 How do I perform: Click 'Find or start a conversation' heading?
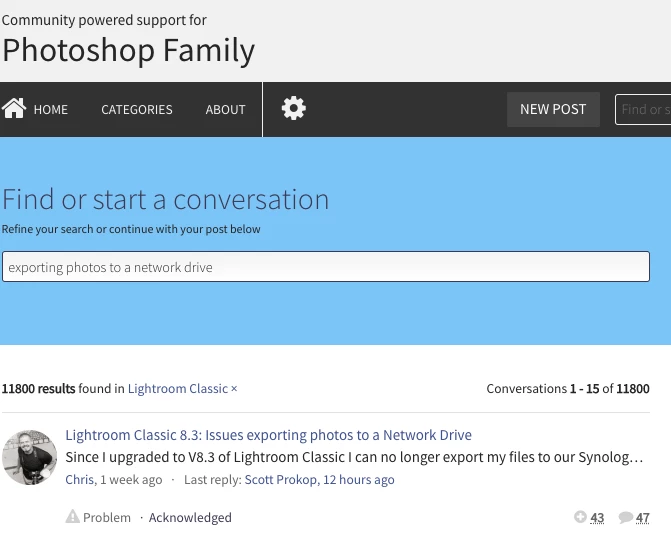click(x=166, y=199)
